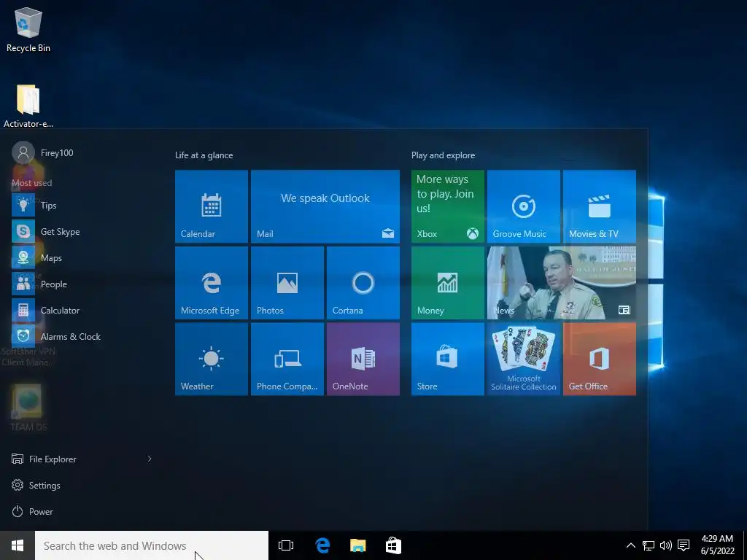Open the Get Office tile
747x560 pixels.
[600, 359]
